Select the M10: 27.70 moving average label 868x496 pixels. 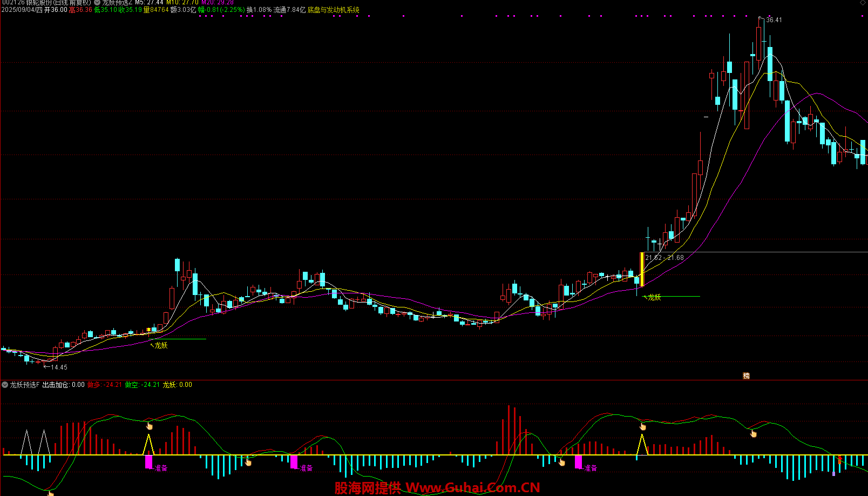182,3
